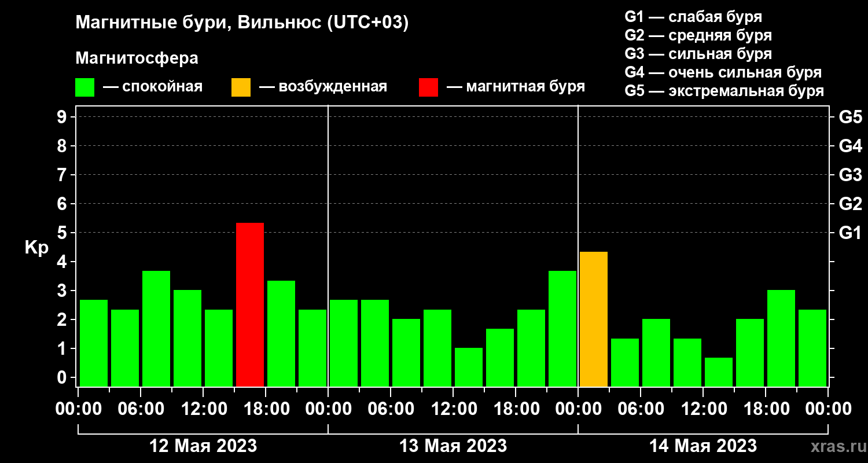Click the '06:00' time label under 12 May

click(141, 409)
